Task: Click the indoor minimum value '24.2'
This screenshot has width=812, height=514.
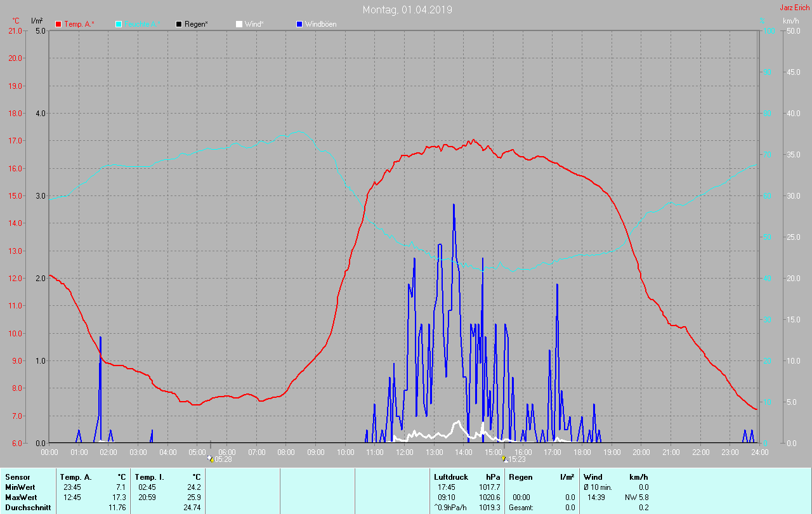Action: click(193, 487)
